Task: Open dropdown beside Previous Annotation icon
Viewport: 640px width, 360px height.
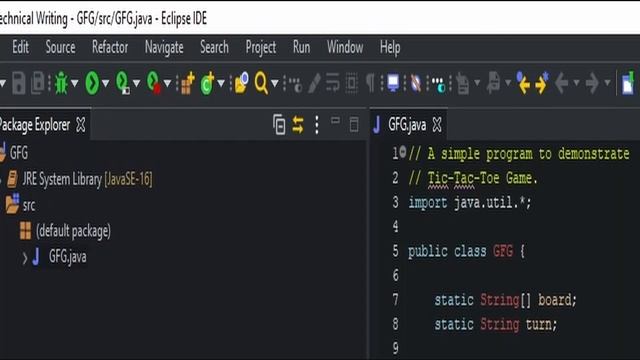Action: (508, 83)
